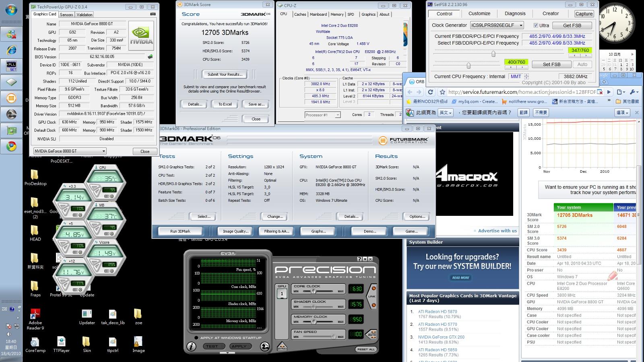Open Diagnosis tab in SetFSB
The width and height of the screenshot is (644, 362).
(x=515, y=14)
